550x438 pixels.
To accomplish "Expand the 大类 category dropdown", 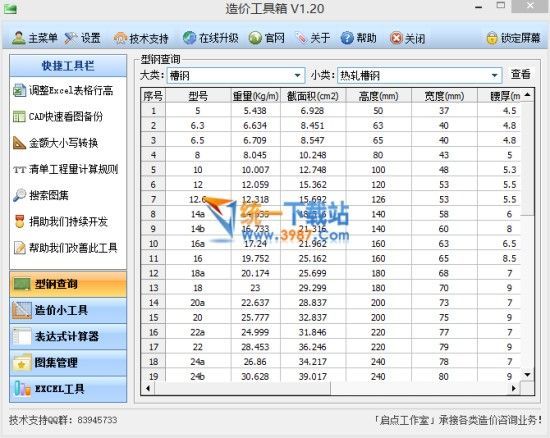I will point(297,75).
